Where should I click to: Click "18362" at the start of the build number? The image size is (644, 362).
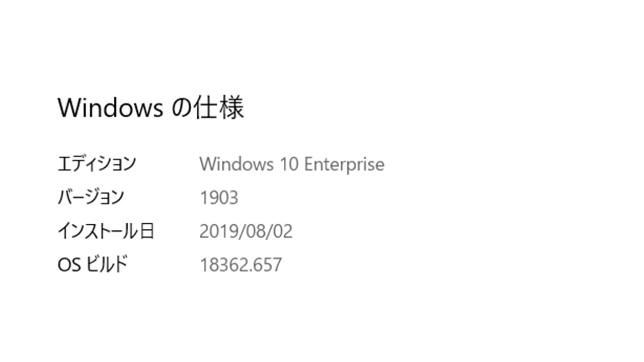point(225,264)
